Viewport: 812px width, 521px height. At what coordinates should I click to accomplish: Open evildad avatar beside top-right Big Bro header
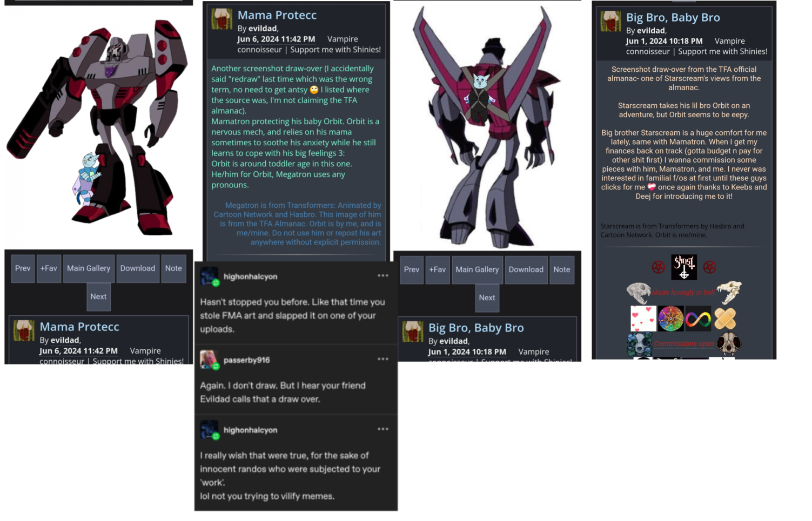(610, 21)
